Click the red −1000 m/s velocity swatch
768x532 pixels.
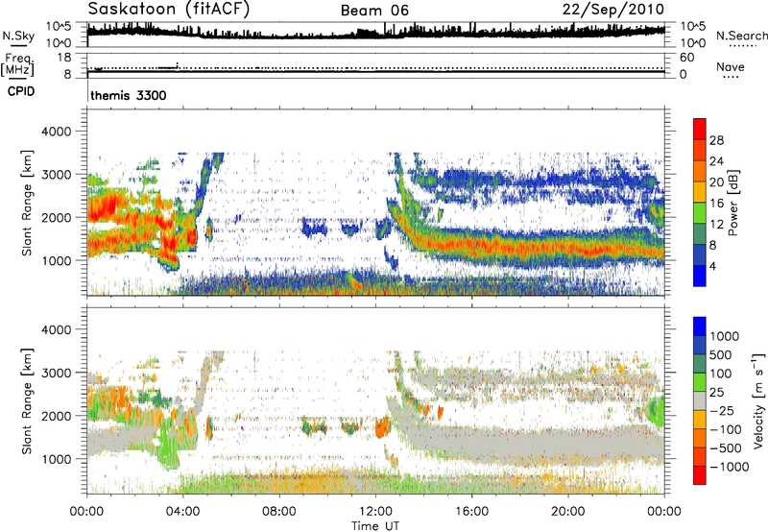[700, 475]
